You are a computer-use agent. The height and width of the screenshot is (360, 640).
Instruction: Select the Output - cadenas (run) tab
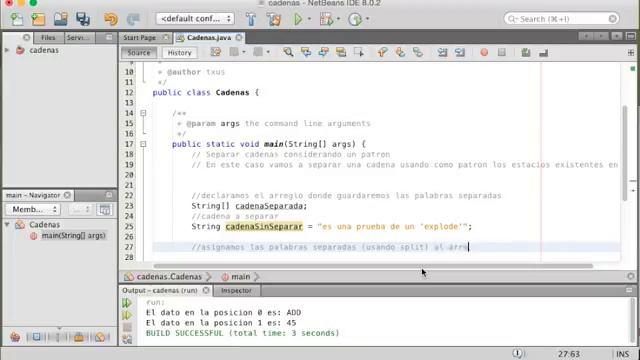coord(160,291)
